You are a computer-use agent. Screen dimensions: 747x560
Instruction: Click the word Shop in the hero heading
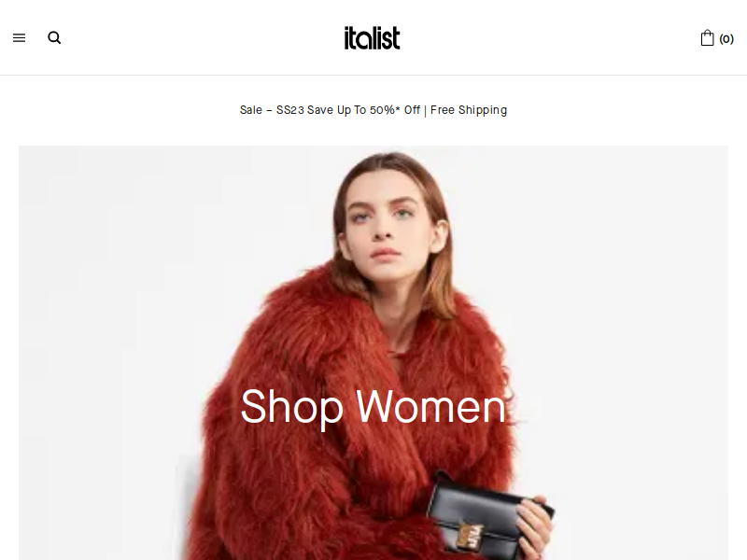coord(291,408)
